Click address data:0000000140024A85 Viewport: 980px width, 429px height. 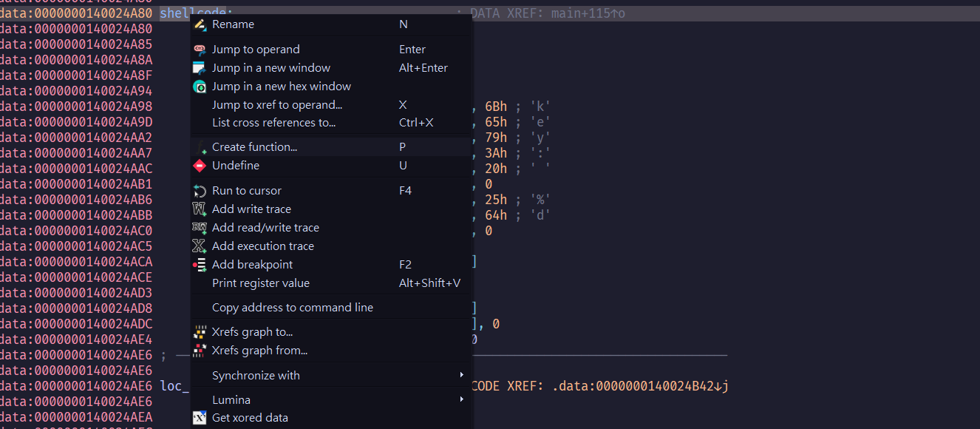(76, 44)
